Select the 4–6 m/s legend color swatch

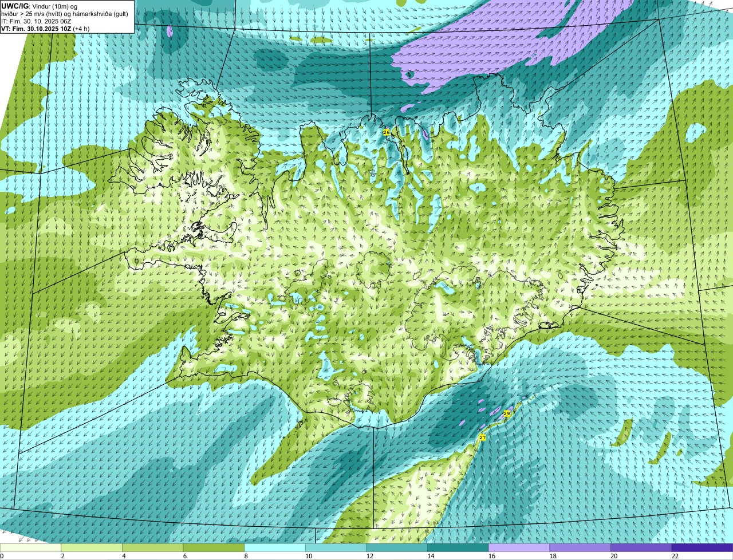tap(152, 548)
